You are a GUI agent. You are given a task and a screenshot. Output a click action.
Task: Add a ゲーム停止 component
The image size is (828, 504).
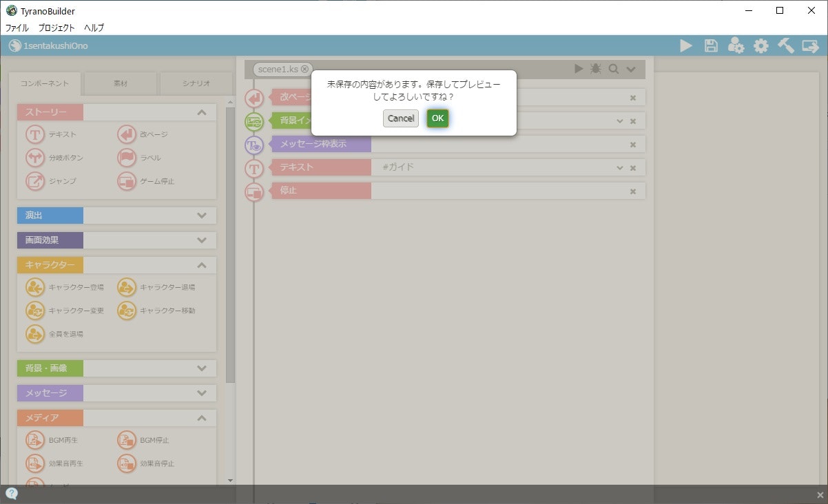coord(146,181)
